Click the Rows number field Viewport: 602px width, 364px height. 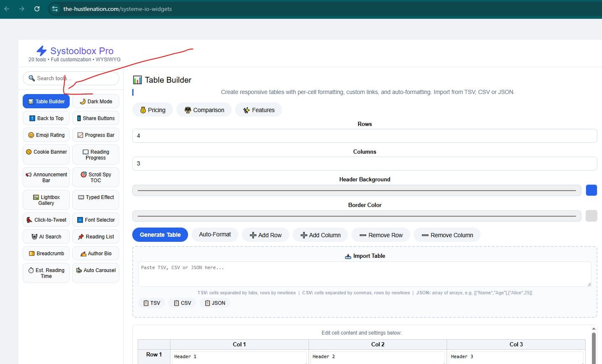point(364,136)
